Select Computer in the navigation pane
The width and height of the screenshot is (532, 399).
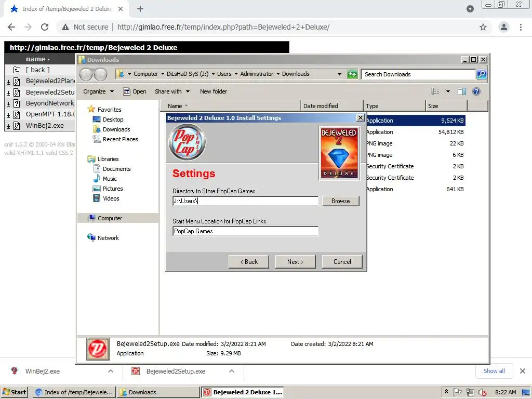(x=110, y=218)
